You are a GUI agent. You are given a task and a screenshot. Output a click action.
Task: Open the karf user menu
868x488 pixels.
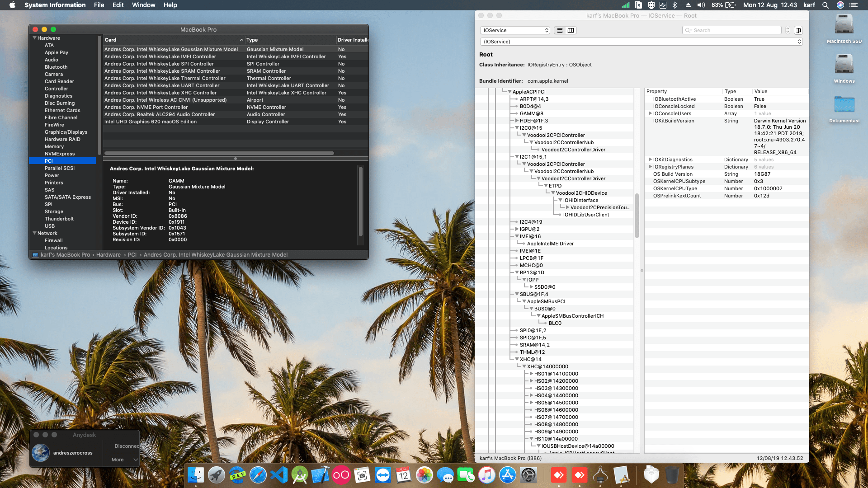809,5
